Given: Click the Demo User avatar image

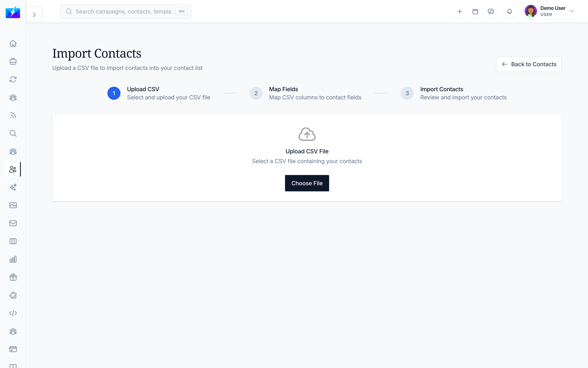Looking at the screenshot, I should (x=531, y=11).
